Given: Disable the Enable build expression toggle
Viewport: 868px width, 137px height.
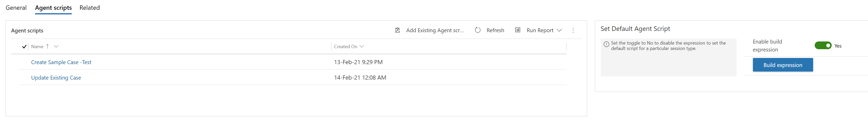Looking at the screenshot, I should click(x=822, y=45).
